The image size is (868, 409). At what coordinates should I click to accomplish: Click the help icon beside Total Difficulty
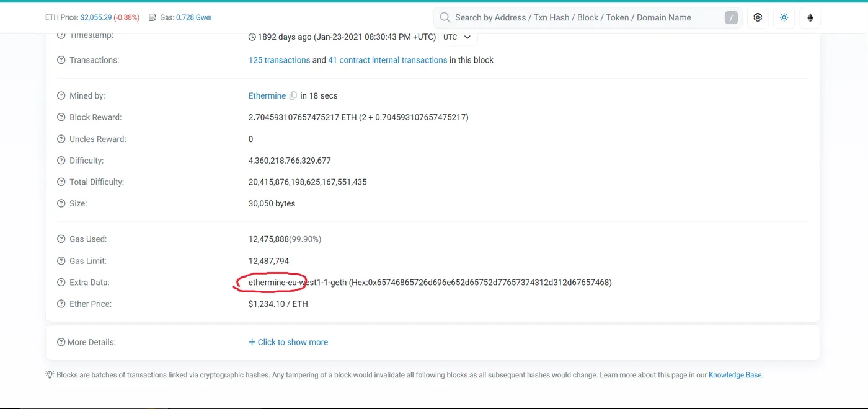[x=61, y=182]
